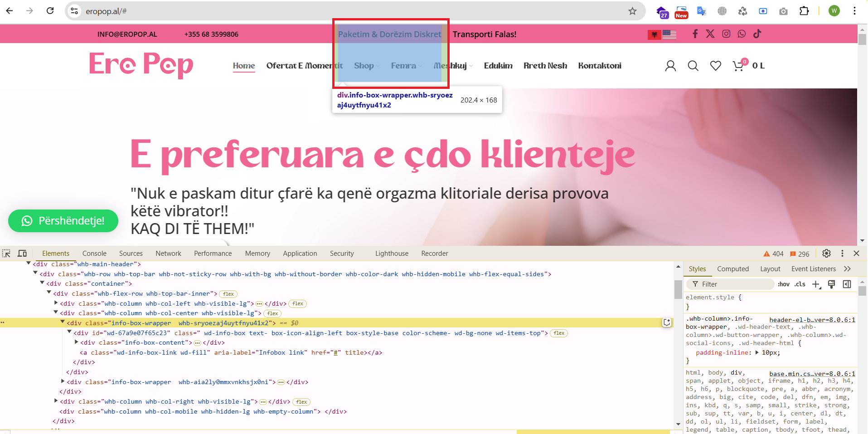Image resolution: width=868 pixels, height=434 pixels.
Task: Open the Ofertat E Momentit link
Action: click(x=305, y=66)
